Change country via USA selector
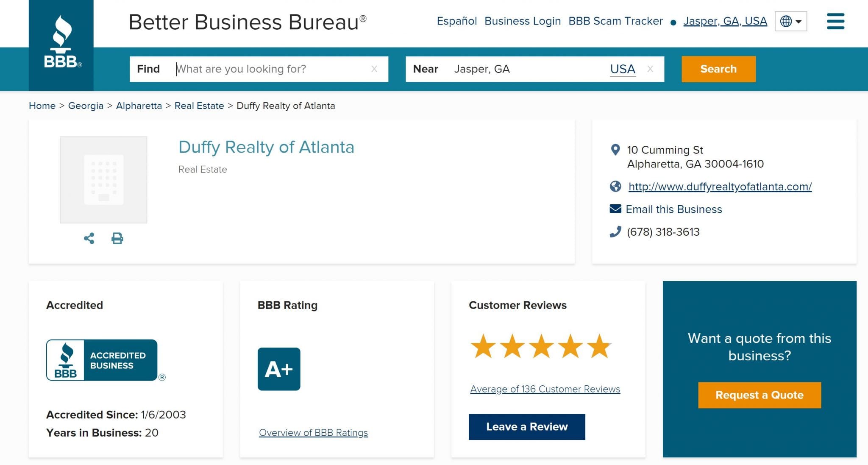Screen dimensions: 868x465 click(x=622, y=69)
